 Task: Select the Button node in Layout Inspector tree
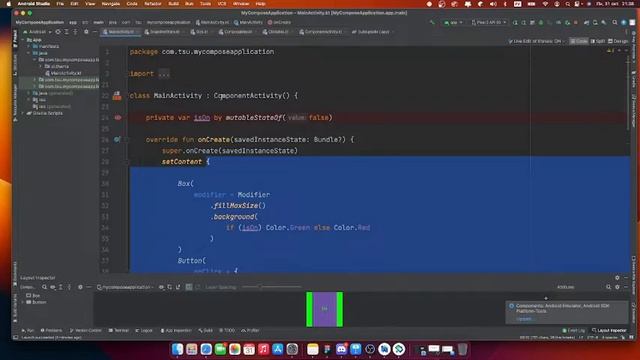36,302
